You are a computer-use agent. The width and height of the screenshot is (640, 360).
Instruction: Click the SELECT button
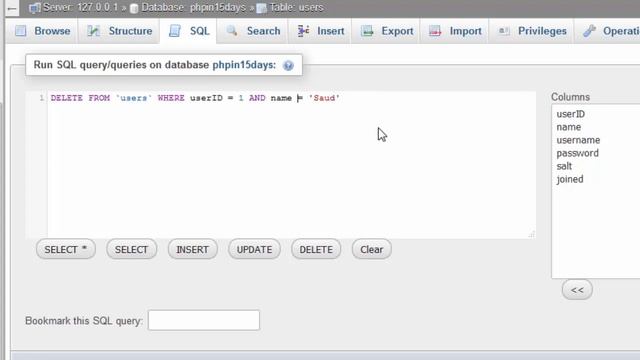[131, 249]
